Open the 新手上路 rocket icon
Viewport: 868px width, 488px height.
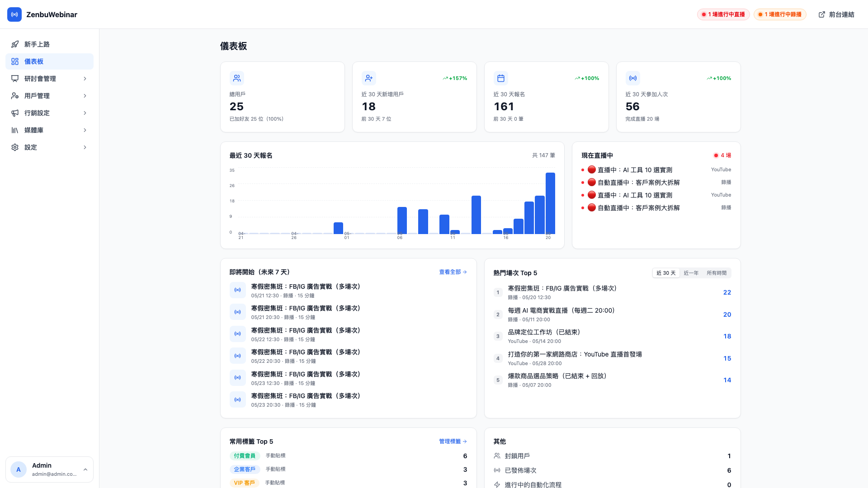pos(15,44)
